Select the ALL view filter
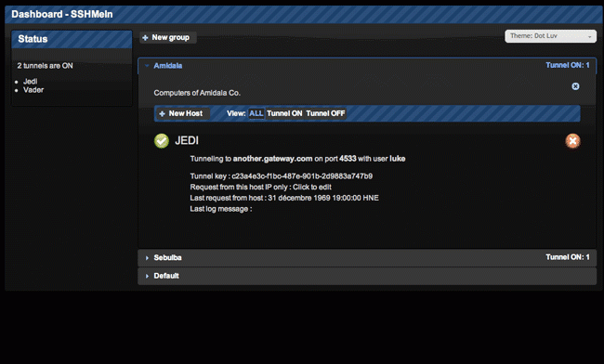 tap(256, 113)
